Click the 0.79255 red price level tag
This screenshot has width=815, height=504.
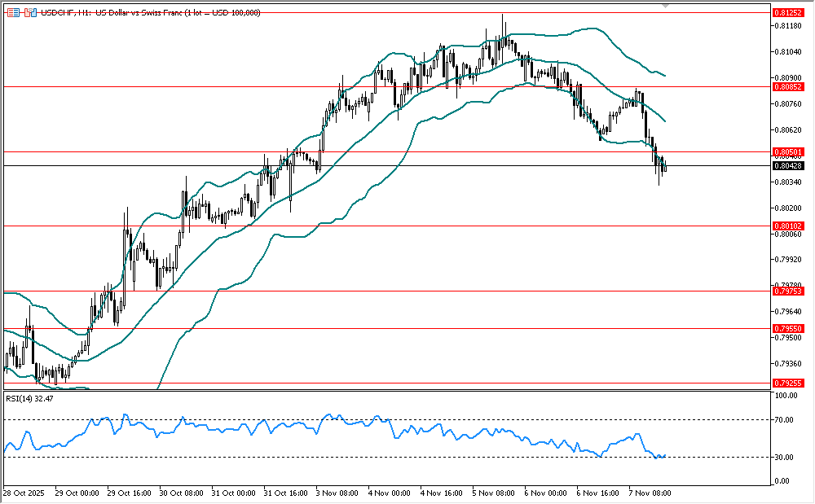[787, 383]
